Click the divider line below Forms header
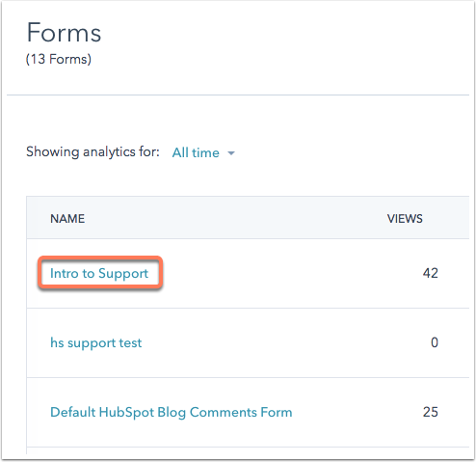Image resolution: width=476 pixels, height=462 pixels. [238, 95]
